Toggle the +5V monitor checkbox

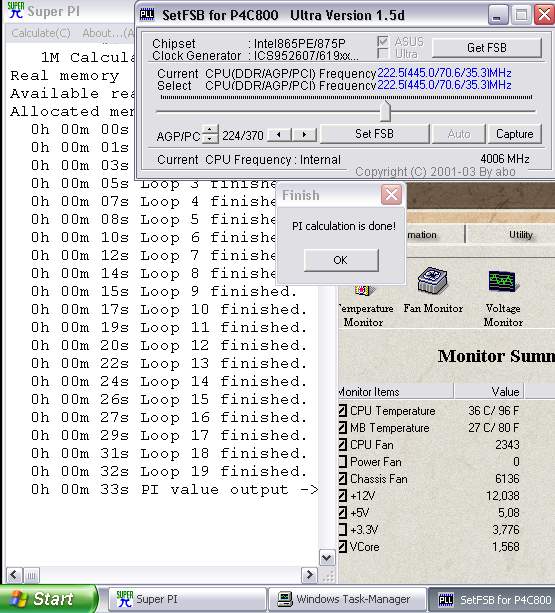click(x=343, y=513)
